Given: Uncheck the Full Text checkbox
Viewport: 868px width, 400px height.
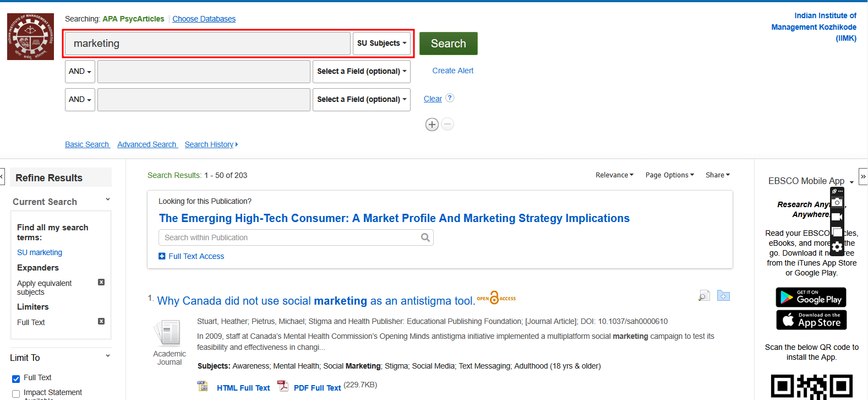Looking at the screenshot, I should pyautogui.click(x=16, y=379).
